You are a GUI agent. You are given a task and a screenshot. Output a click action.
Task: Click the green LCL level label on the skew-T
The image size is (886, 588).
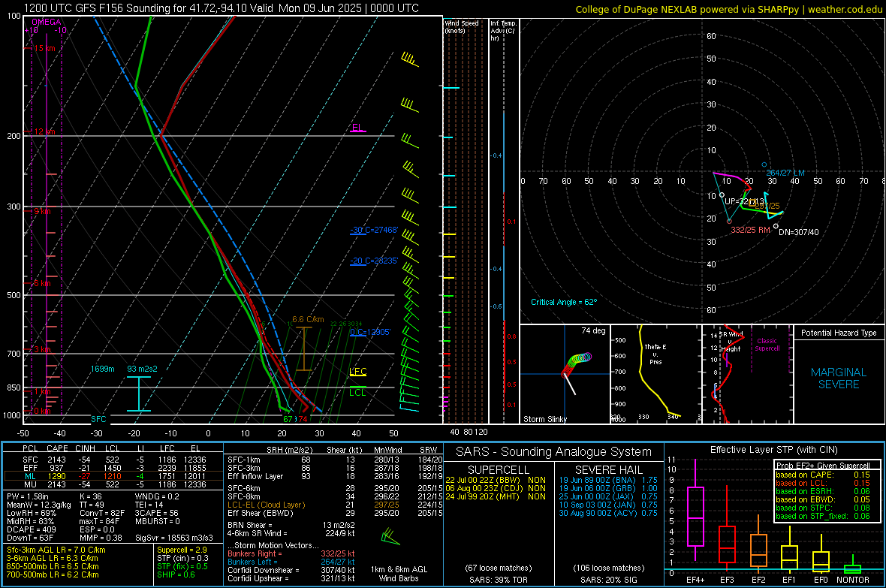click(357, 393)
